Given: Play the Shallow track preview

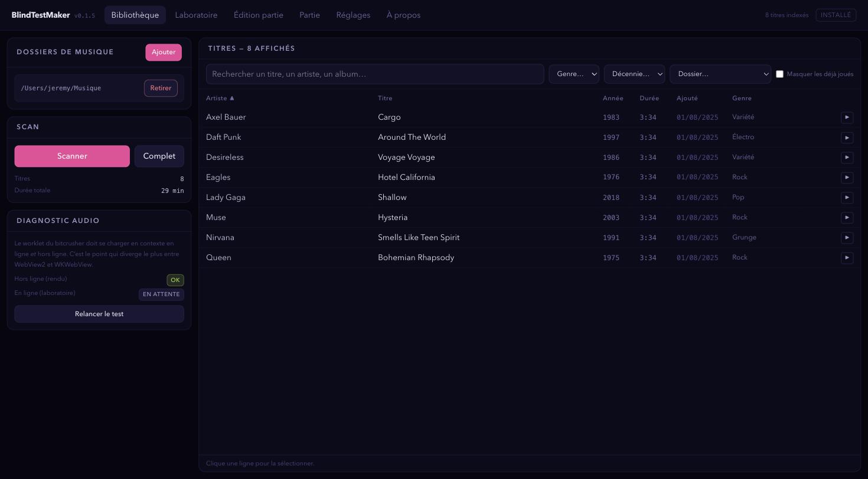Looking at the screenshot, I should pyautogui.click(x=847, y=198).
